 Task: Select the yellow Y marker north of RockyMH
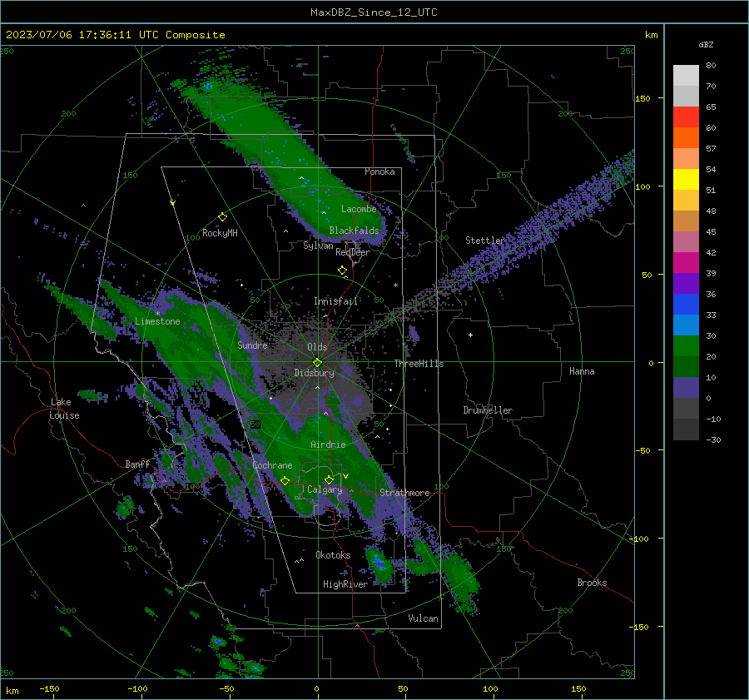(x=172, y=203)
